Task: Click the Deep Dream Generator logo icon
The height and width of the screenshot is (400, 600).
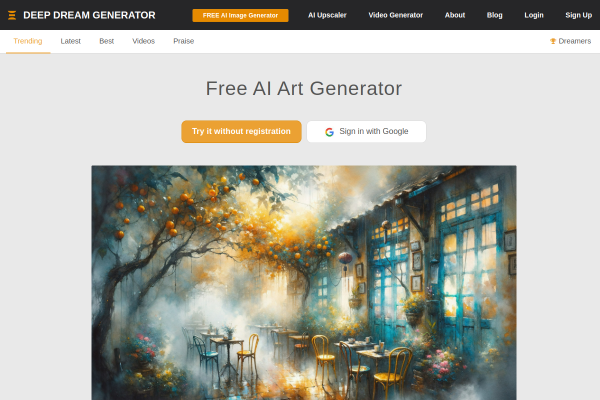Action: 12,15
